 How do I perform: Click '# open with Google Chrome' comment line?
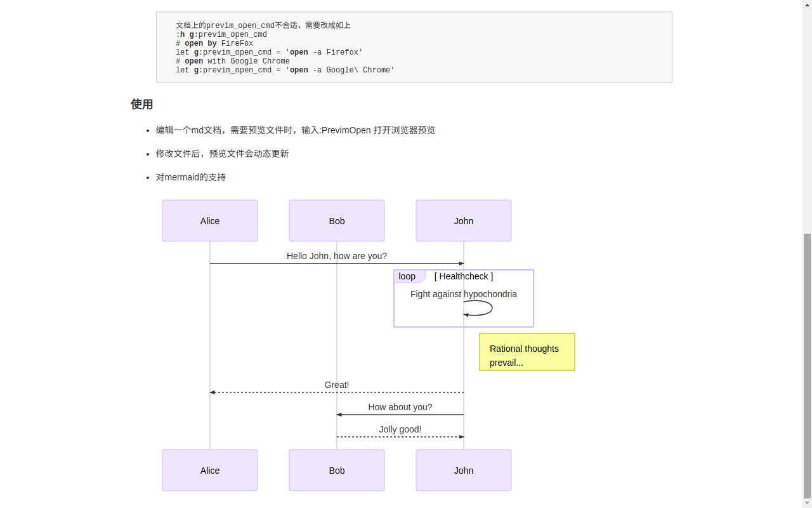(x=233, y=61)
